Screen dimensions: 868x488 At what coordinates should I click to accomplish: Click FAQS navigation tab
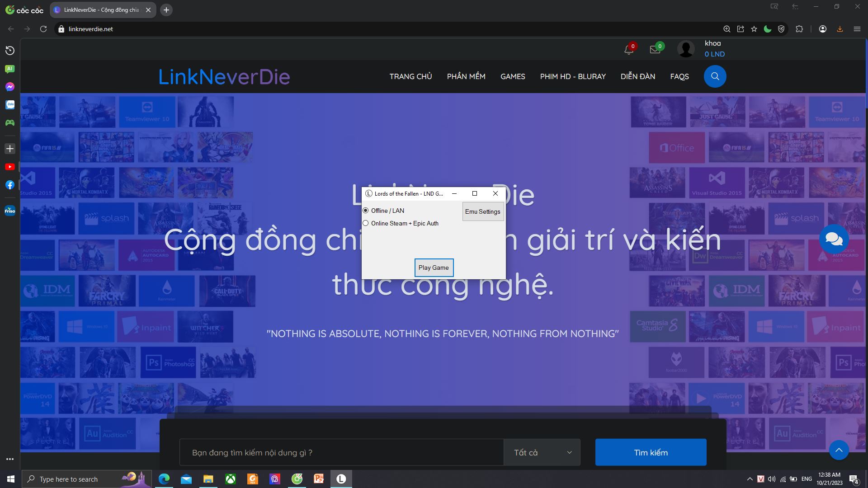click(679, 76)
